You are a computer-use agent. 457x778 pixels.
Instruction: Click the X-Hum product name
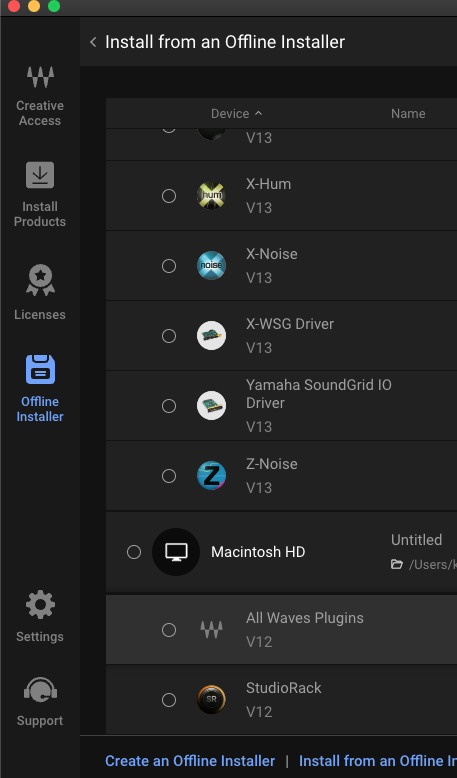268,184
